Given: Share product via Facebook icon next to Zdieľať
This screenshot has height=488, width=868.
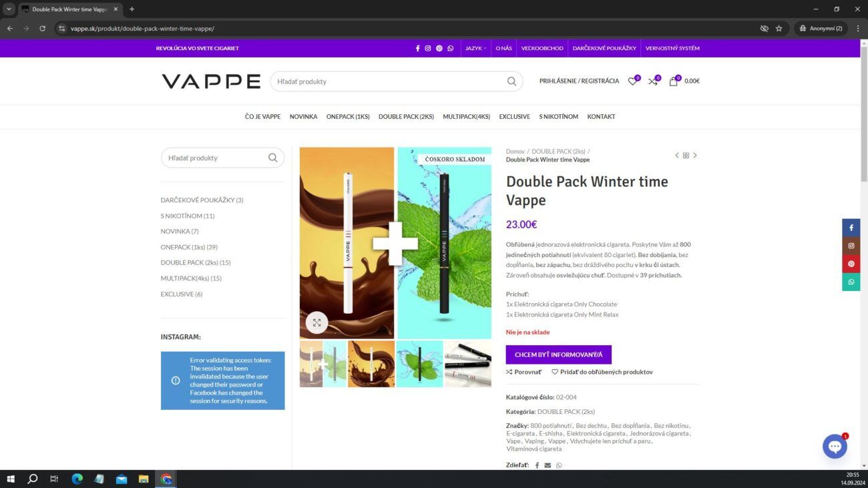Looking at the screenshot, I should (537, 465).
